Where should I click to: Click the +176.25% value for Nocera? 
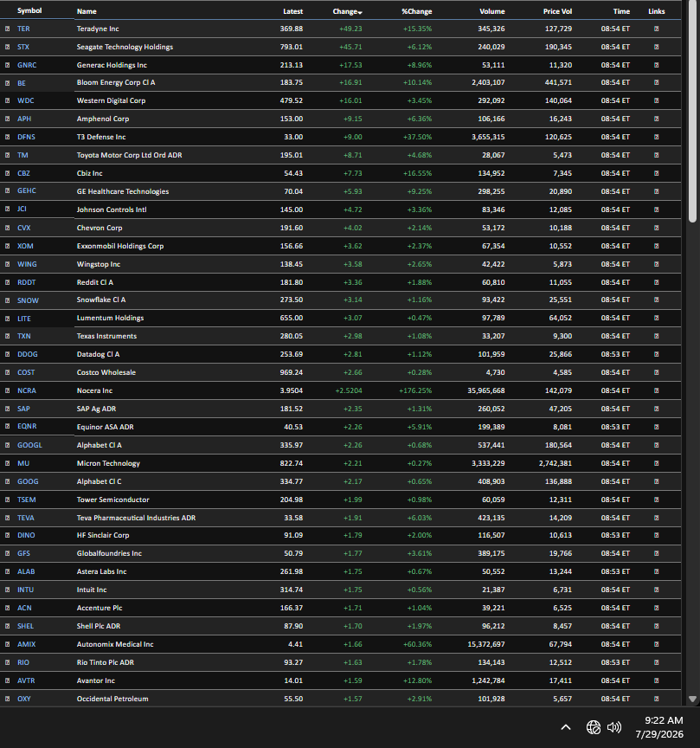click(x=415, y=390)
